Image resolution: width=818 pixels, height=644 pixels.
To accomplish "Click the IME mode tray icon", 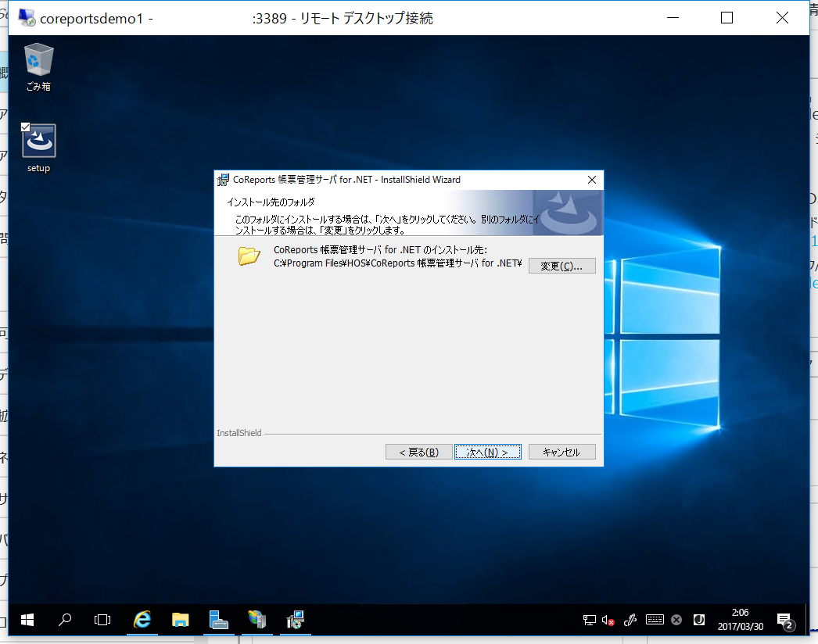I will point(699,620).
